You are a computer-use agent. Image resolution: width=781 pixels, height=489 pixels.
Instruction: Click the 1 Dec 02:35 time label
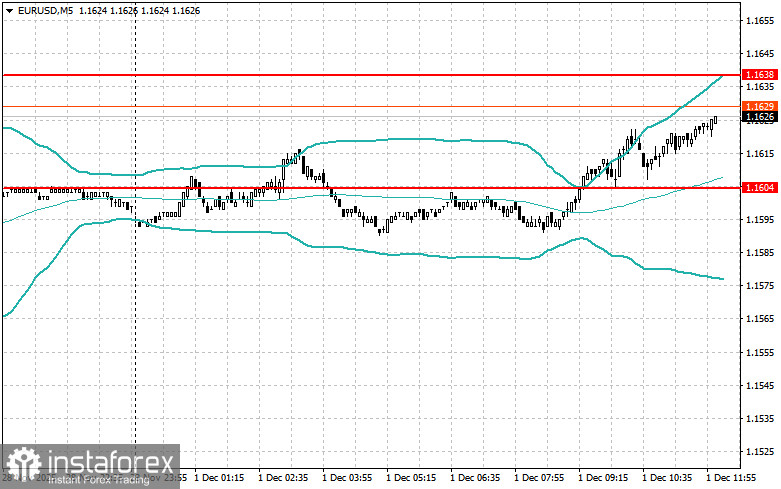[x=283, y=478]
